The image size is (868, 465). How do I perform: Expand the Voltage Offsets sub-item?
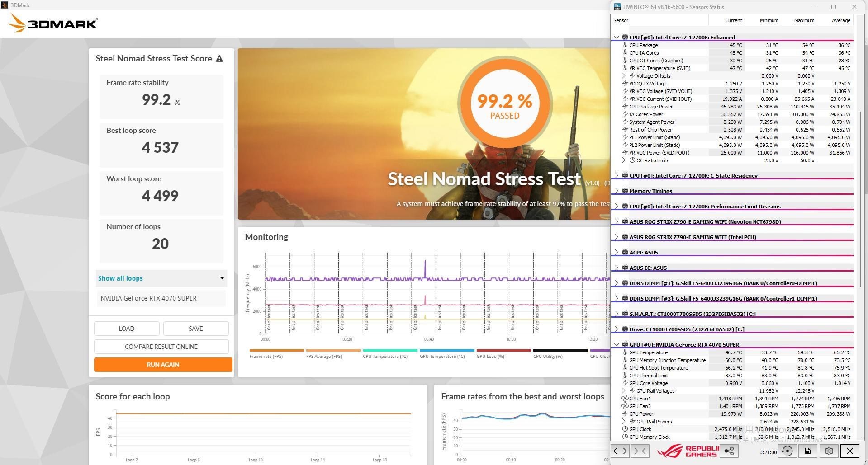624,76
